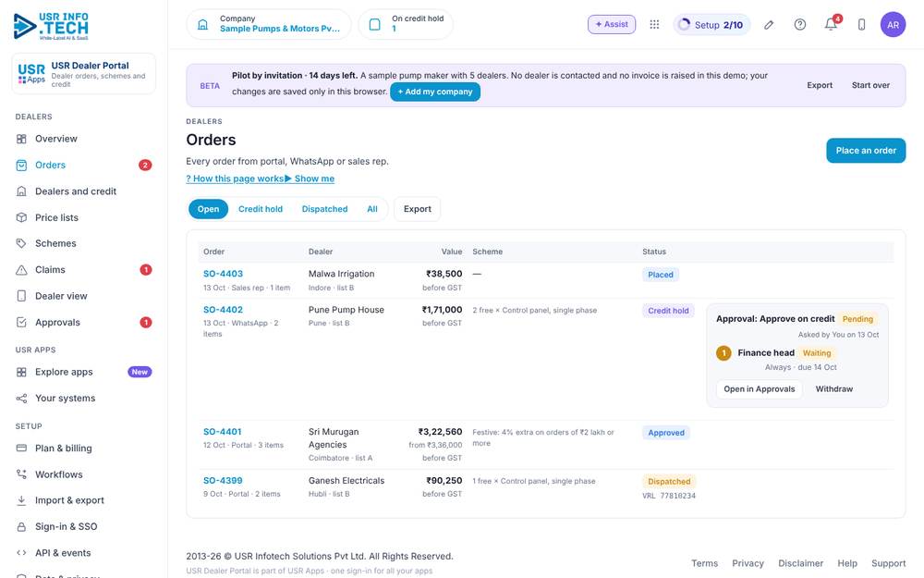The image size is (924, 578).
Task: Open the Support footer link
Action: coord(888,564)
